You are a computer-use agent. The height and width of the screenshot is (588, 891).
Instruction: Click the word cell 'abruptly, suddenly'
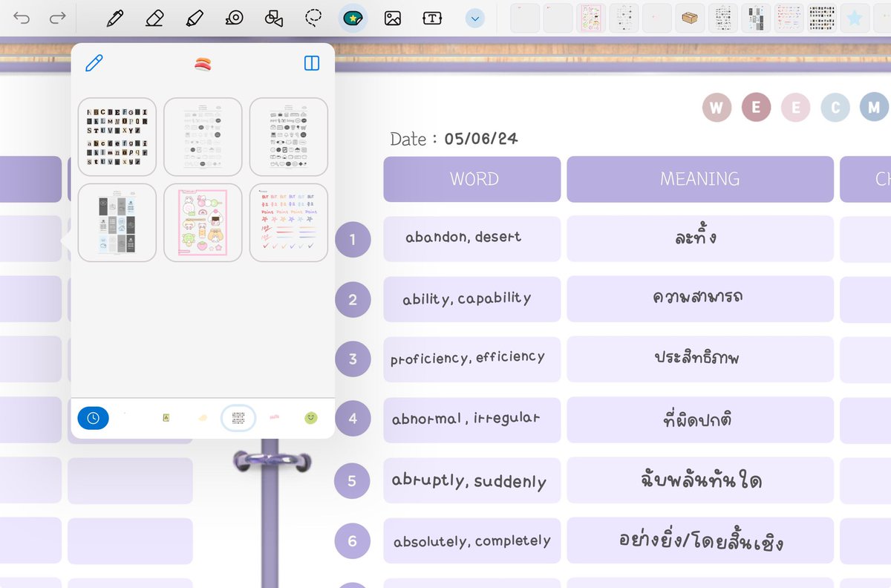coord(472,480)
